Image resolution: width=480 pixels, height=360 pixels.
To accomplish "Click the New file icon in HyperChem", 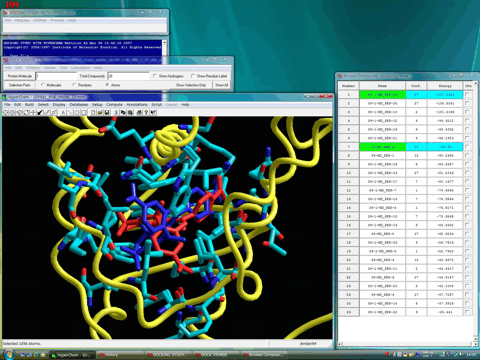I will point(93,112).
